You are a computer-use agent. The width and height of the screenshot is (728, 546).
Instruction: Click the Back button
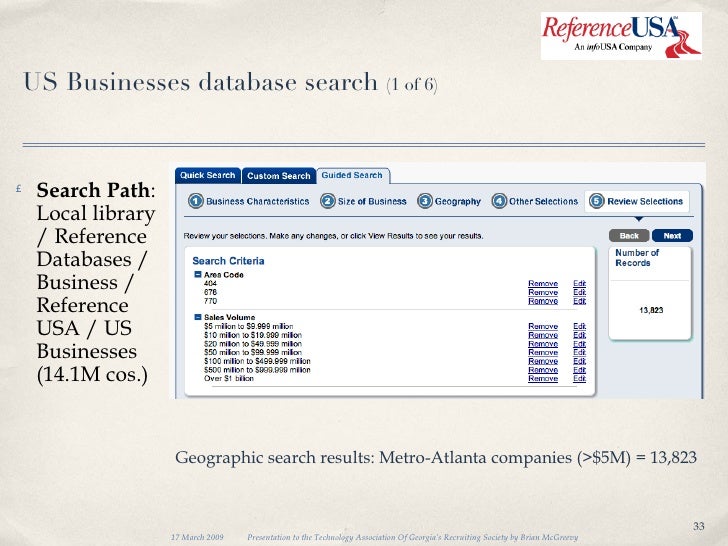[x=629, y=235]
